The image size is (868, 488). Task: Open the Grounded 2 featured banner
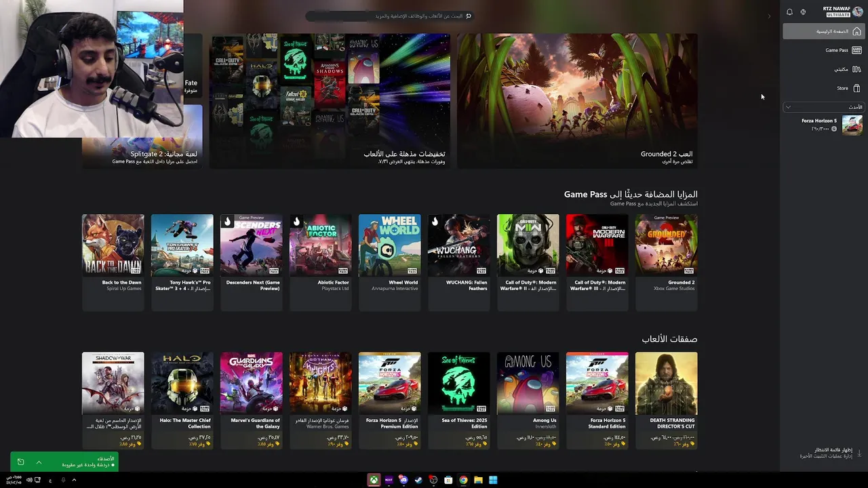(x=577, y=101)
